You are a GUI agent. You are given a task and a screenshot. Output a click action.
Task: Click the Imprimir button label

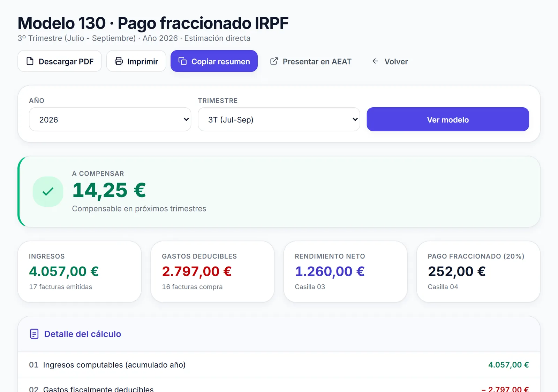pyautogui.click(x=143, y=62)
